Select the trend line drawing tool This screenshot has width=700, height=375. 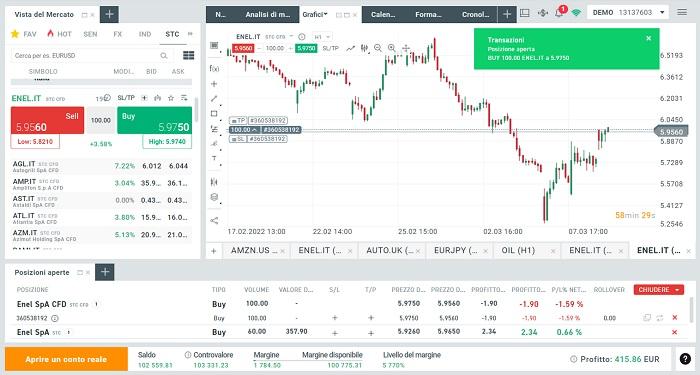coord(214,99)
